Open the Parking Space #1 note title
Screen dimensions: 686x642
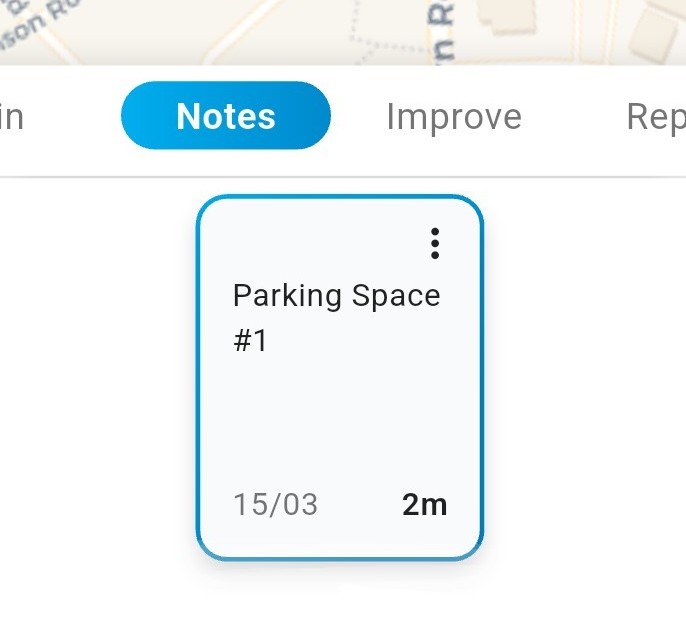point(336,296)
